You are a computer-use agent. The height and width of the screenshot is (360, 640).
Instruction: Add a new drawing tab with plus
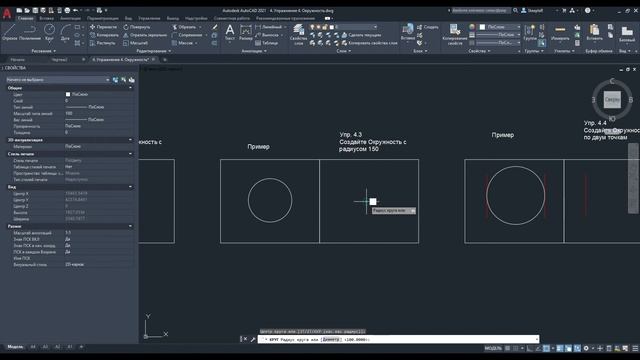point(165,60)
